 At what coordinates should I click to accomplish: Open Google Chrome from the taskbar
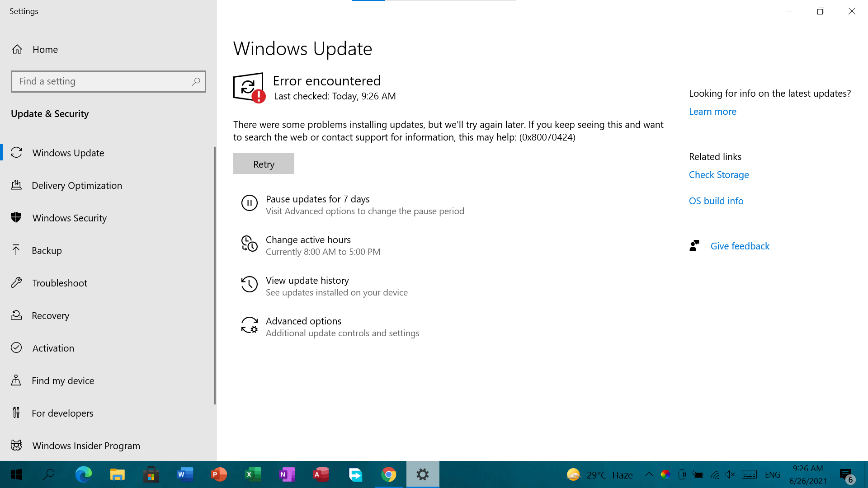388,474
